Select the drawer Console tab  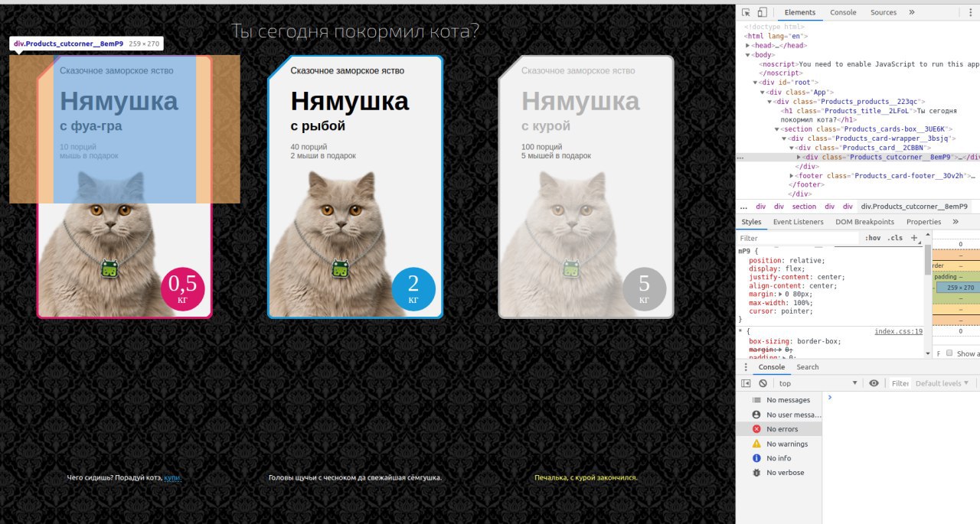click(772, 367)
